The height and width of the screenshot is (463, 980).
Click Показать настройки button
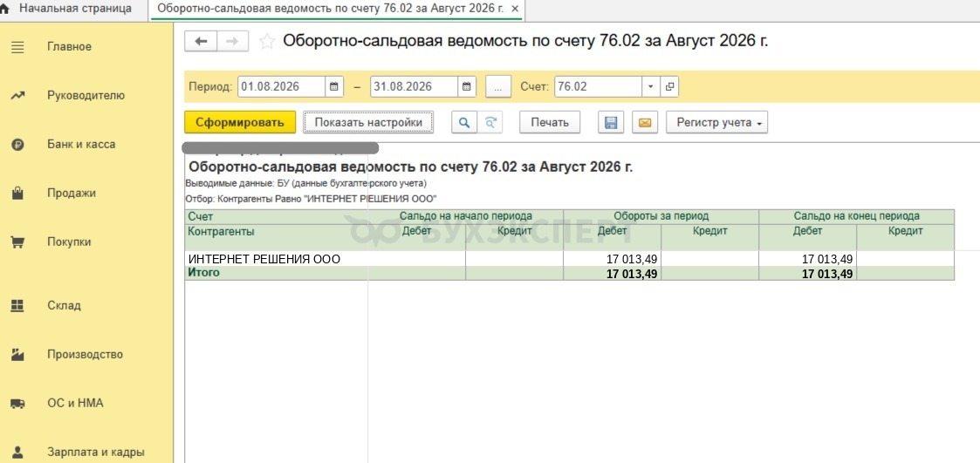[368, 122]
